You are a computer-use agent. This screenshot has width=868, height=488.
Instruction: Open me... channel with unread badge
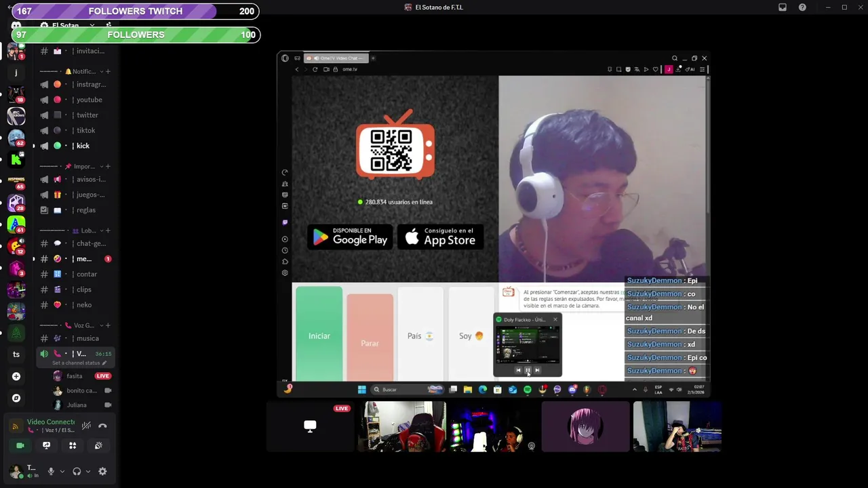[x=75, y=259]
